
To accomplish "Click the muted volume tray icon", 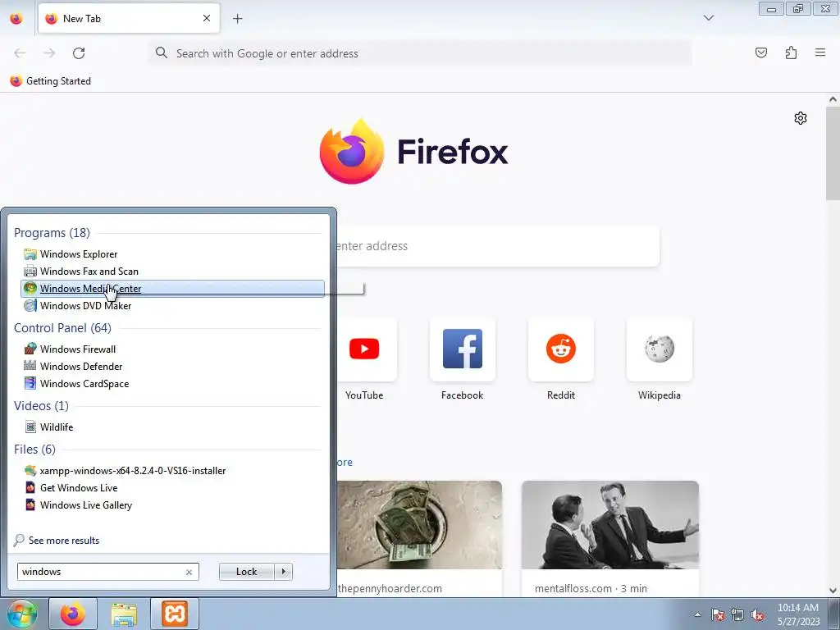I will click(757, 614).
